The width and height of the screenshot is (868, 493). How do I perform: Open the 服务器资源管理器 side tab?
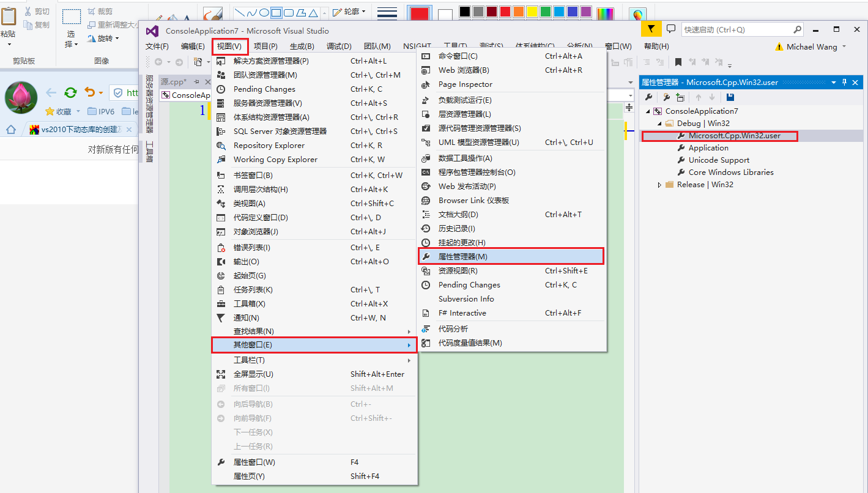coord(149,104)
